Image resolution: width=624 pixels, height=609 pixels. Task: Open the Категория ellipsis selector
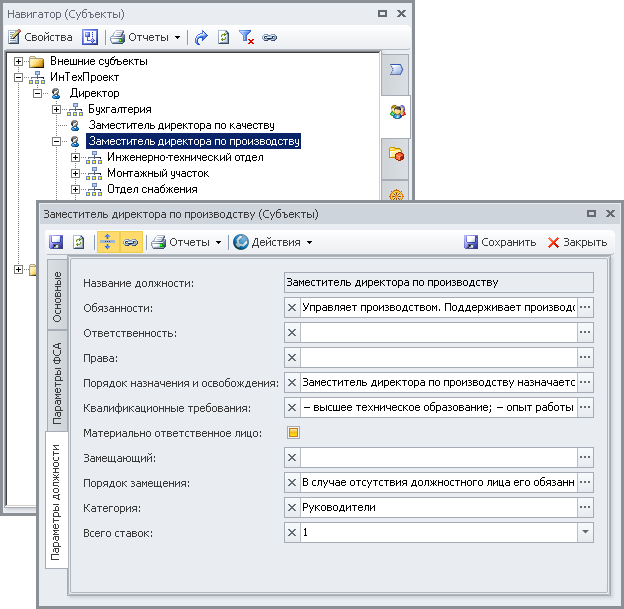pyautogui.click(x=585, y=508)
